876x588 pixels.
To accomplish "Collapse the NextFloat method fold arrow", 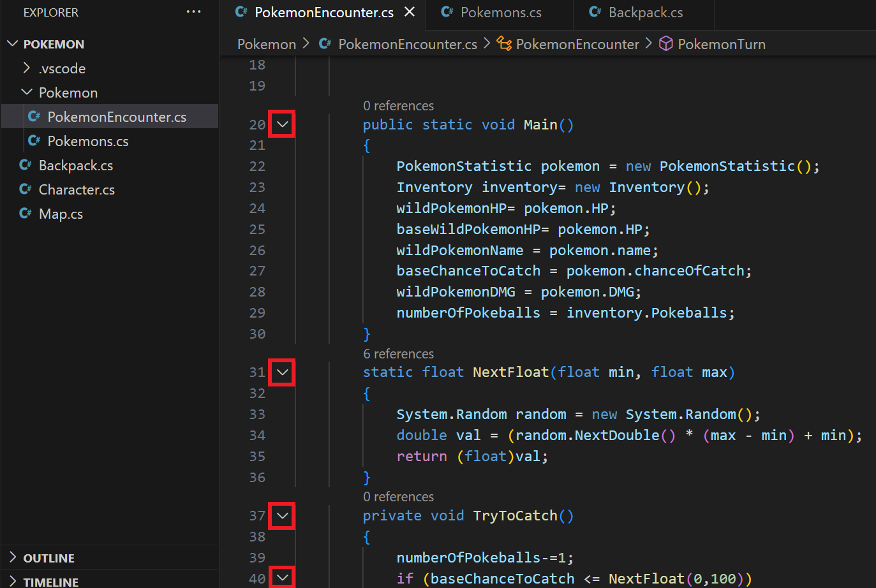I will (281, 372).
